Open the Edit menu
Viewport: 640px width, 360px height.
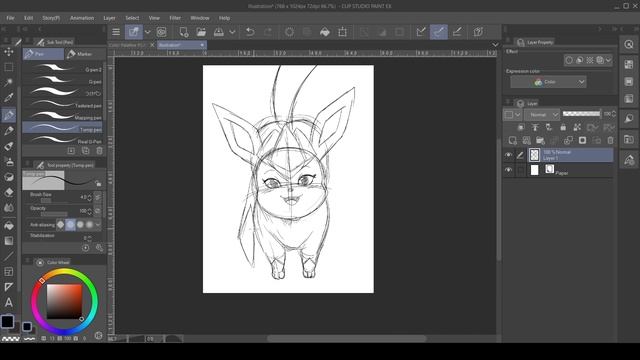(x=28, y=18)
